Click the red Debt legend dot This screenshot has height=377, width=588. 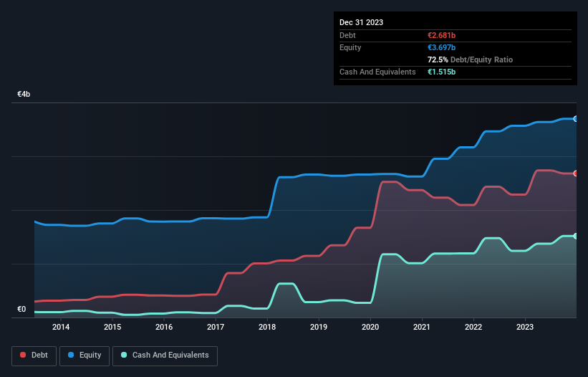tap(23, 355)
